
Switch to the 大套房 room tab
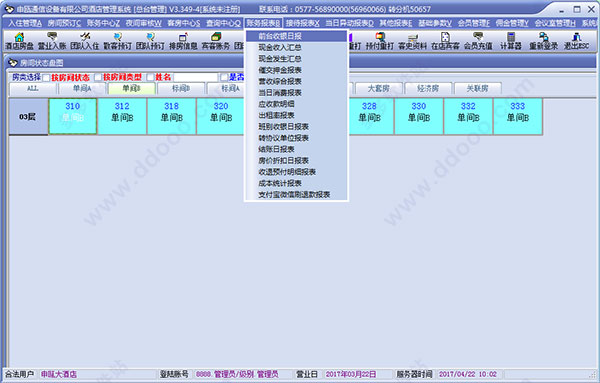[x=379, y=88]
